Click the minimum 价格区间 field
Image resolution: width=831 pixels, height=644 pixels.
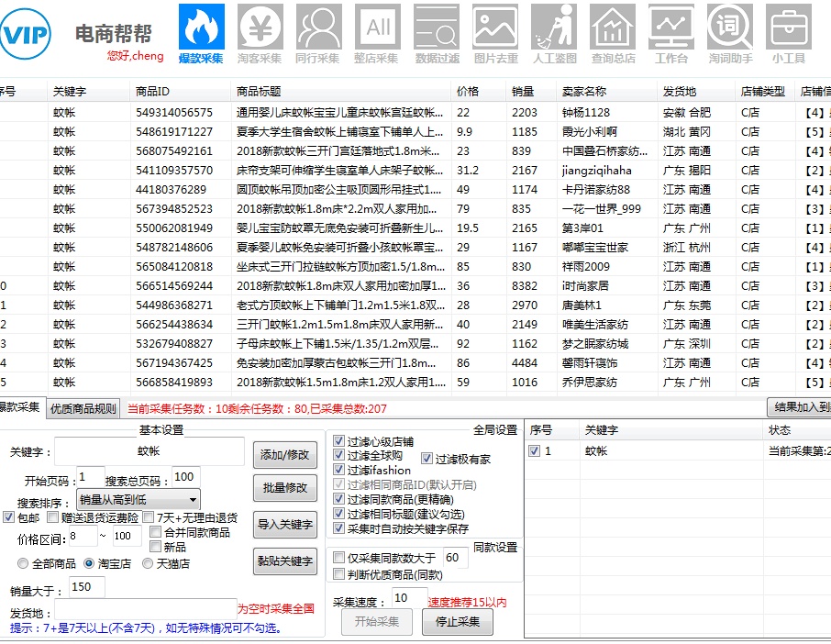(83, 536)
